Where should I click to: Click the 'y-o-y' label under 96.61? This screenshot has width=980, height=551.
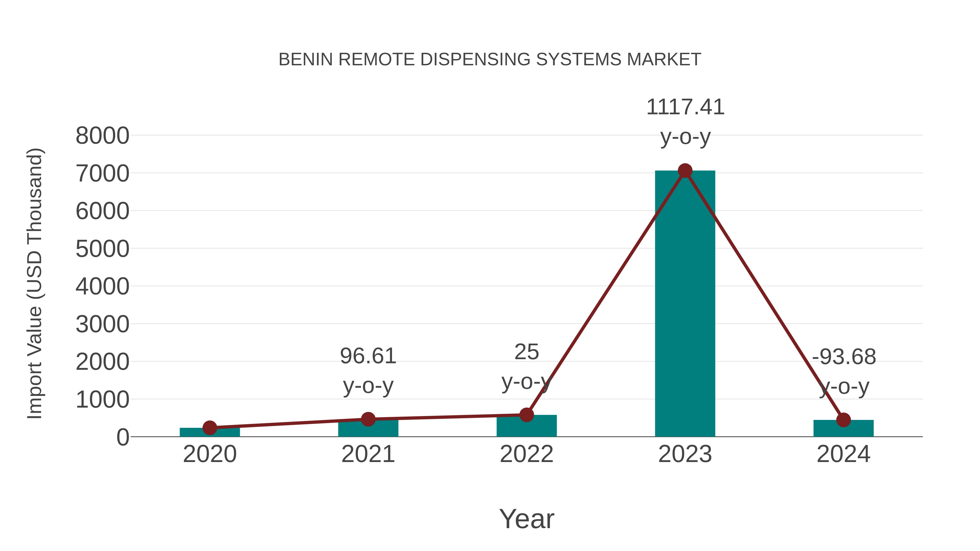tap(368, 387)
